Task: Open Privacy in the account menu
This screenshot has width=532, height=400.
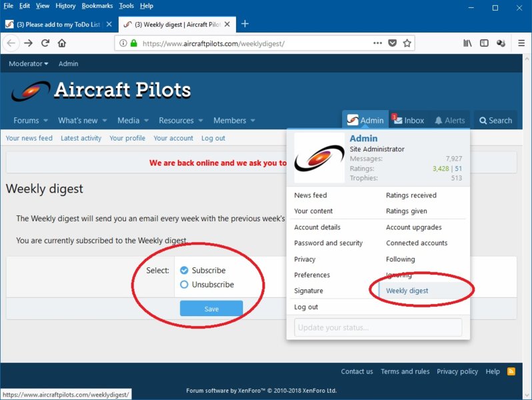Action: point(305,259)
